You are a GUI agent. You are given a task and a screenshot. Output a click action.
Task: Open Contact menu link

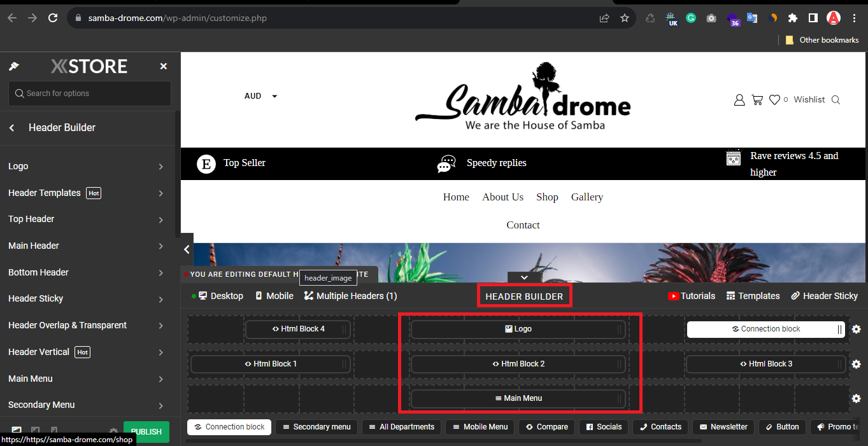click(x=523, y=225)
